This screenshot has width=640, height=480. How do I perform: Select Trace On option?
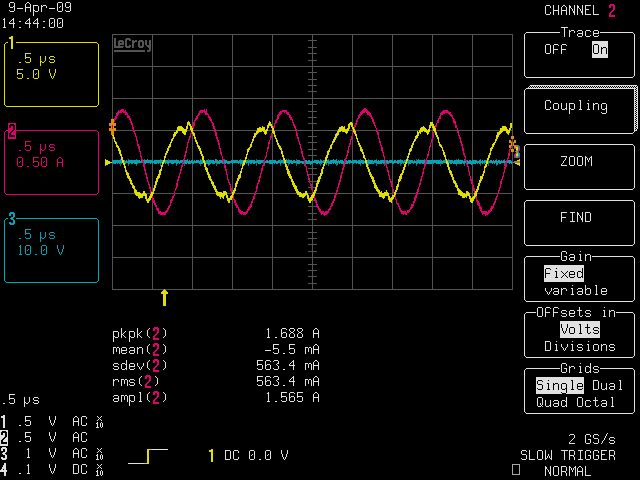pyautogui.click(x=600, y=49)
